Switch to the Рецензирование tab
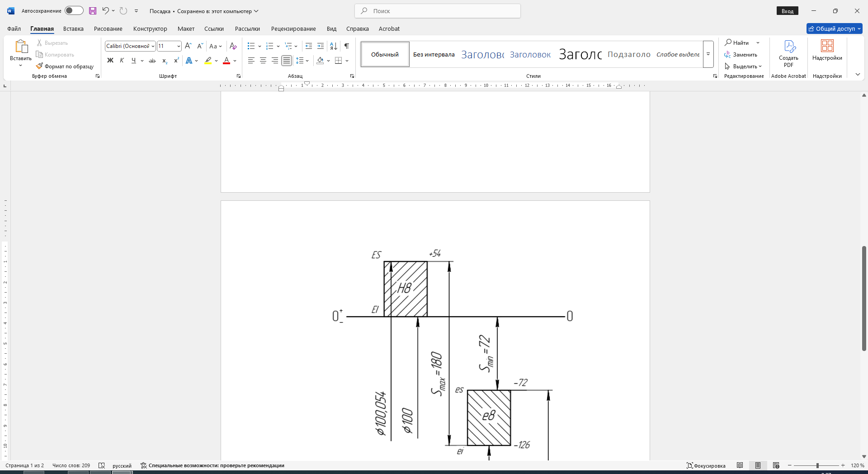 293,28
